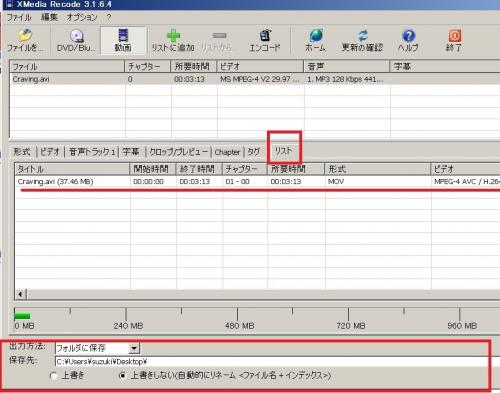This screenshot has width=500, height=393.
Task: Select the 動画 toolbar button
Action: click(123, 40)
